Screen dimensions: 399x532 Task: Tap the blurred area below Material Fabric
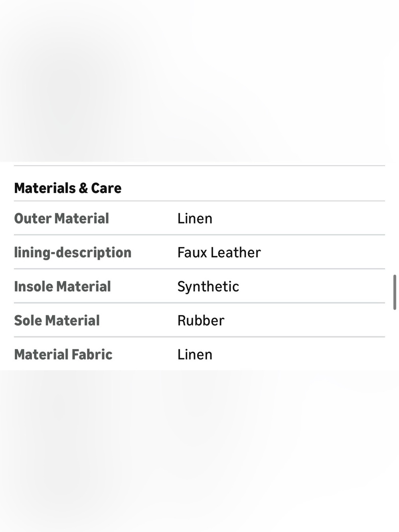199,451
